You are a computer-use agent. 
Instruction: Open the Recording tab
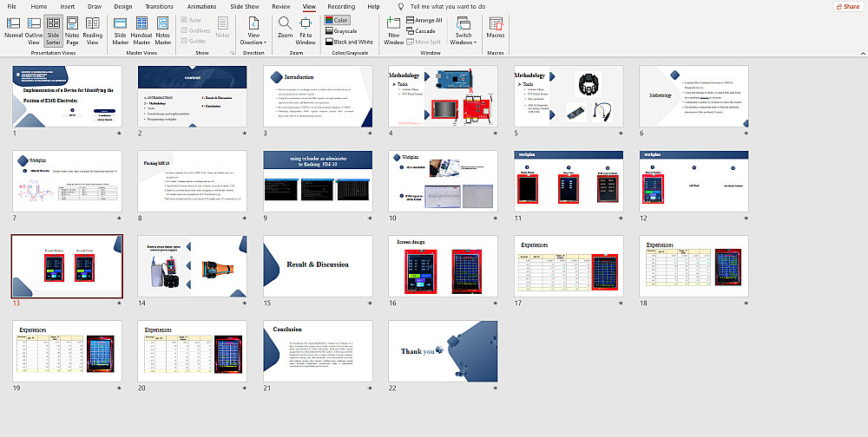341,7
